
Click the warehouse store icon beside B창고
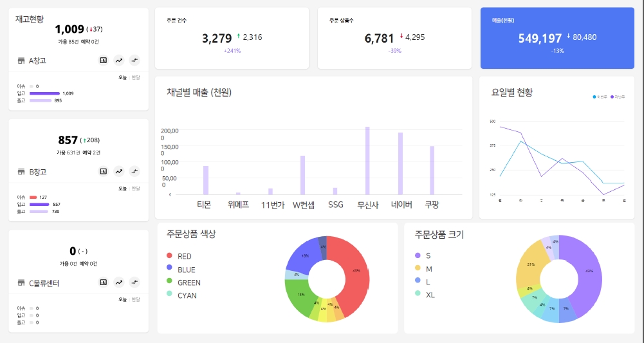[x=21, y=172]
